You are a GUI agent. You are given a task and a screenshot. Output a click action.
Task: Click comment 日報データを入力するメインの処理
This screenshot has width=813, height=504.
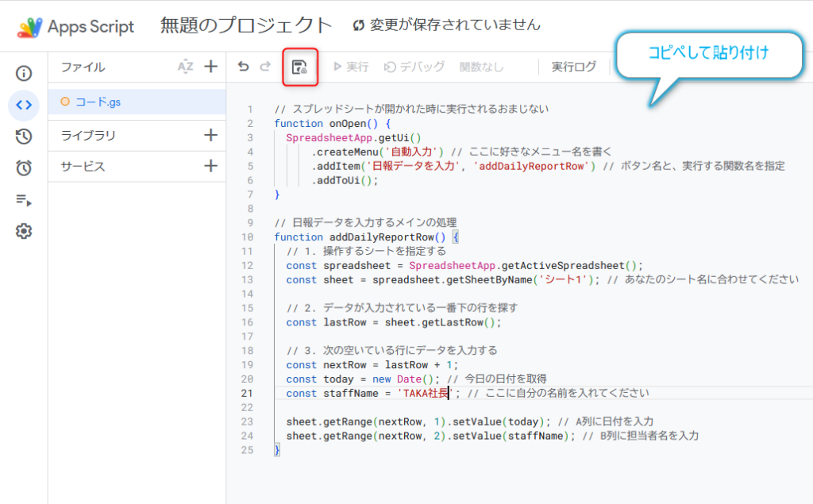click(x=365, y=222)
